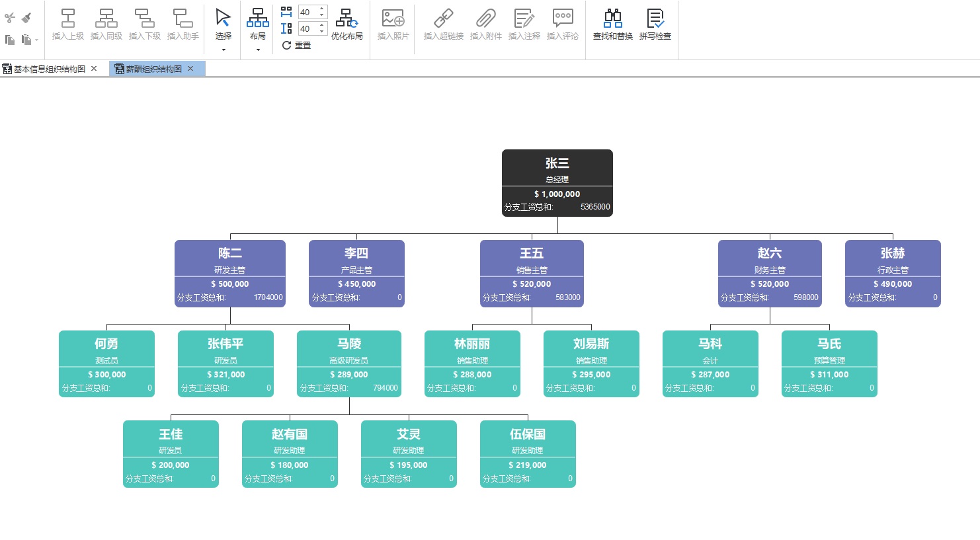Expand the 选择 select tool dropdown
This screenshot has height=540, width=980.
224,50
